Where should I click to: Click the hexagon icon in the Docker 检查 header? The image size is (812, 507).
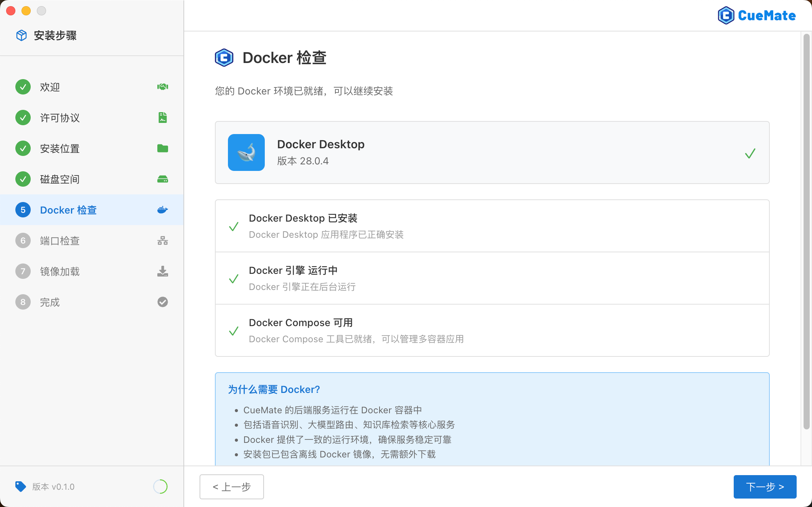(224, 58)
